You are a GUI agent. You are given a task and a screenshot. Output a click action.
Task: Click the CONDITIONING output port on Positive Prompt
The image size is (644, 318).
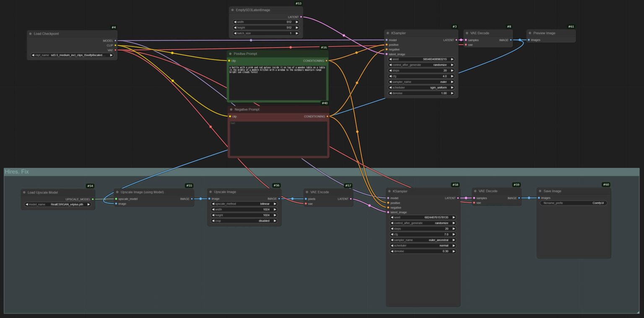pos(327,61)
